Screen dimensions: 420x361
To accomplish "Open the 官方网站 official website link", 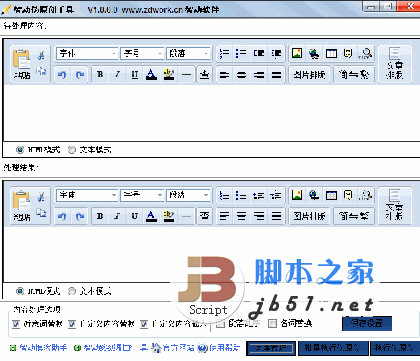I will pyautogui.click(x=173, y=348).
